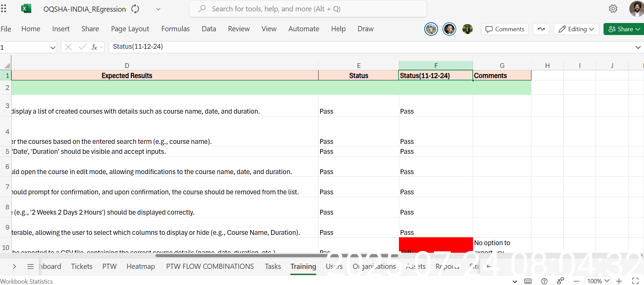Expand the file name options chevron
Viewport: 644px width, 285px height.
pyautogui.click(x=158, y=9)
